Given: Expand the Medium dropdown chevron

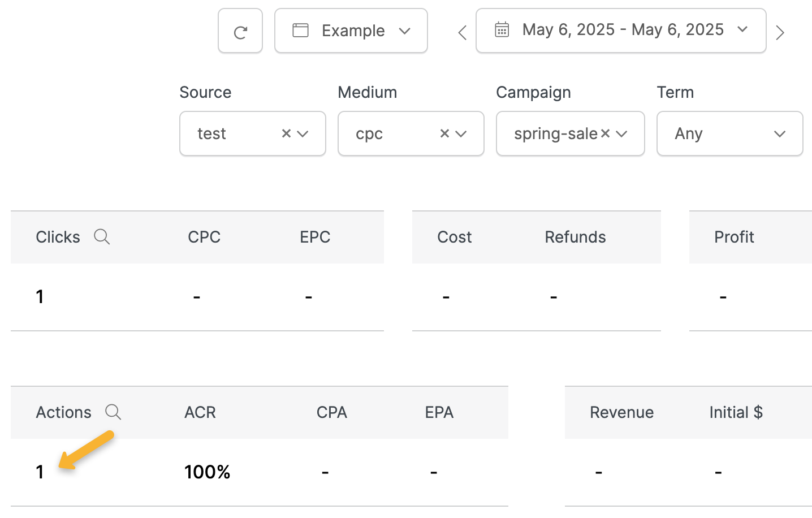Looking at the screenshot, I should (x=461, y=134).
